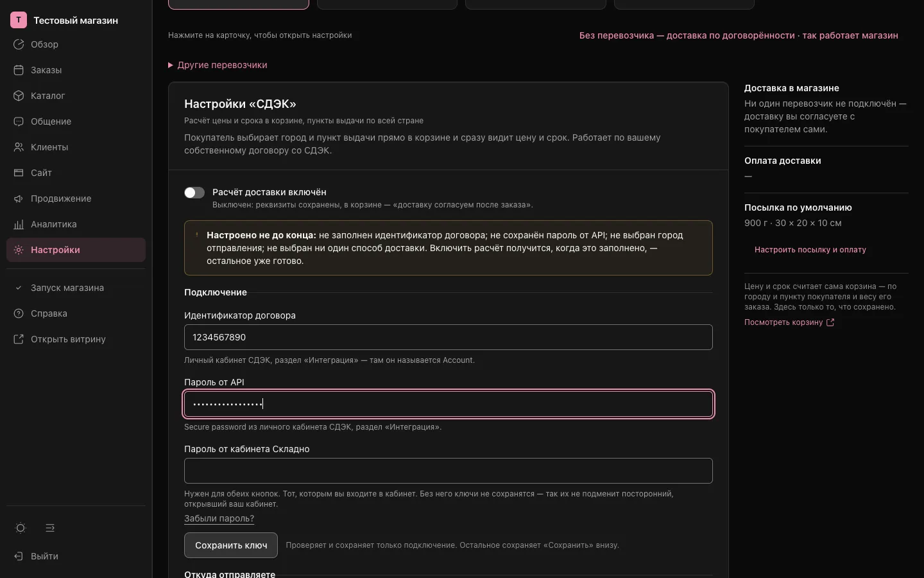Viewport: 924px width, 578px height.
Task: Click the Тестовый магазин store name
Action: coord(76,21)
